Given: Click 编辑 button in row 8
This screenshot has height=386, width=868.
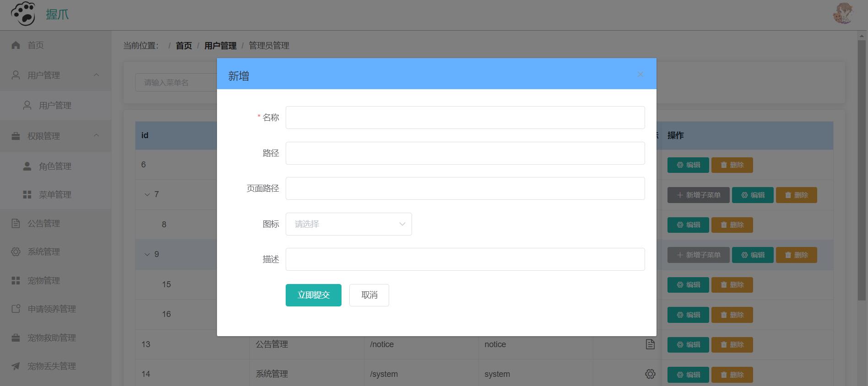Looking at the screenshot, I should coord(688,225).
